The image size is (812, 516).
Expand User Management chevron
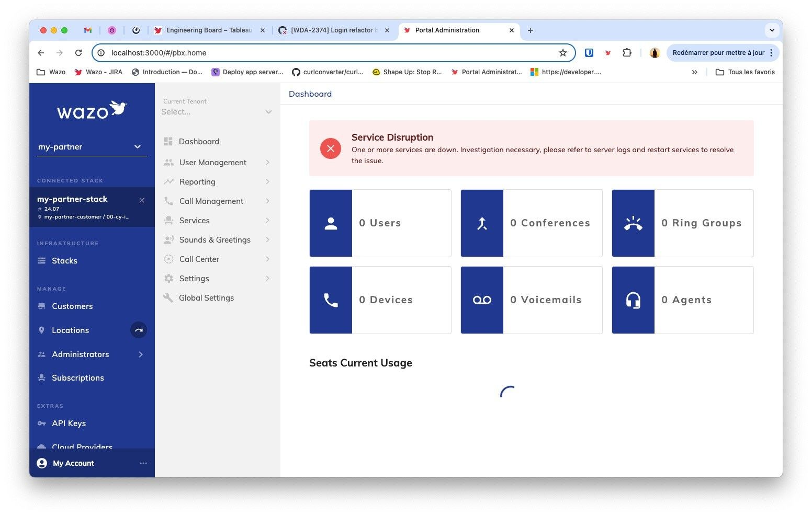click(267, 163)
